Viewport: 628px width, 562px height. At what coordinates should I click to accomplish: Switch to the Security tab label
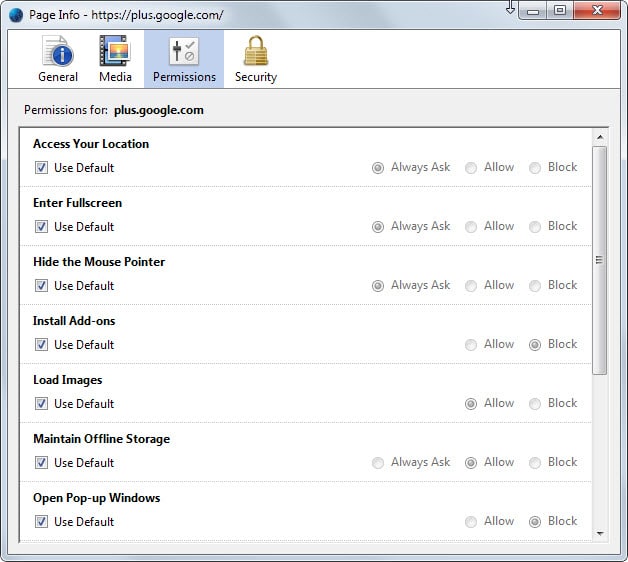256,77
